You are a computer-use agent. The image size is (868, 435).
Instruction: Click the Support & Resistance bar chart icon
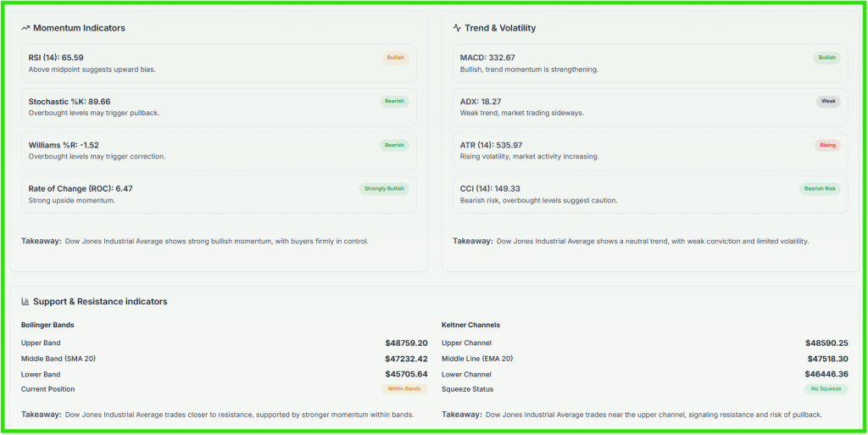click(25, 302)
